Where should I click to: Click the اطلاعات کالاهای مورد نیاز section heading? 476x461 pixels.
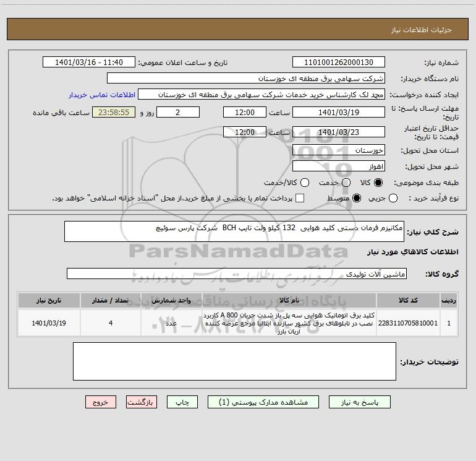413,252
